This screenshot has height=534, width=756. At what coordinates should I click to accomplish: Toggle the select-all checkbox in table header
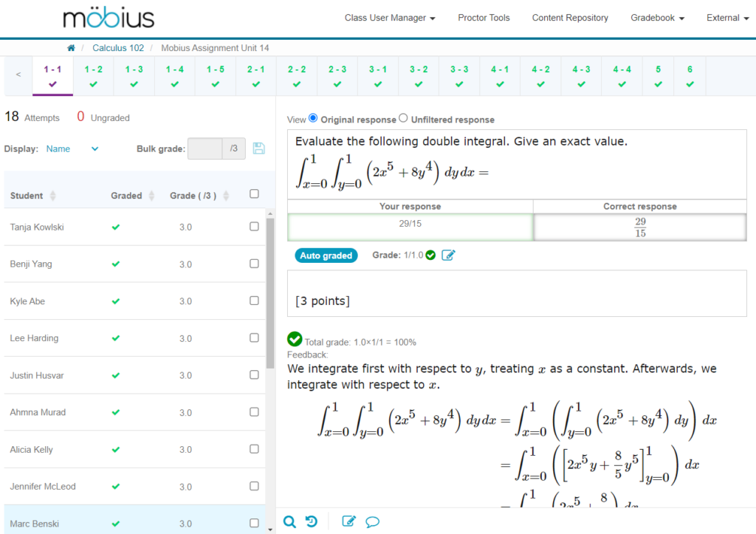coord(254,194)
